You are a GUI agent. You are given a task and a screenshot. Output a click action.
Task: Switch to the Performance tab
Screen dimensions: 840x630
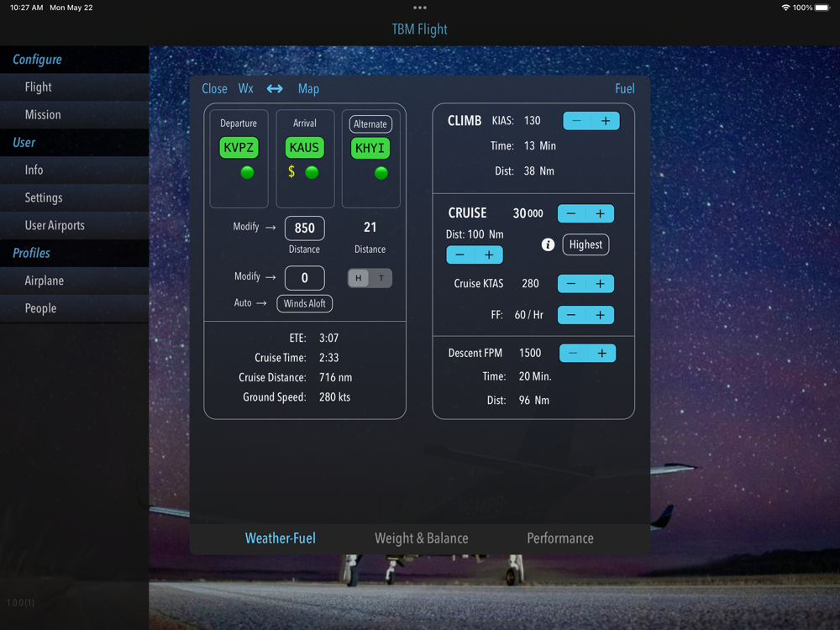tap(560, 538)
